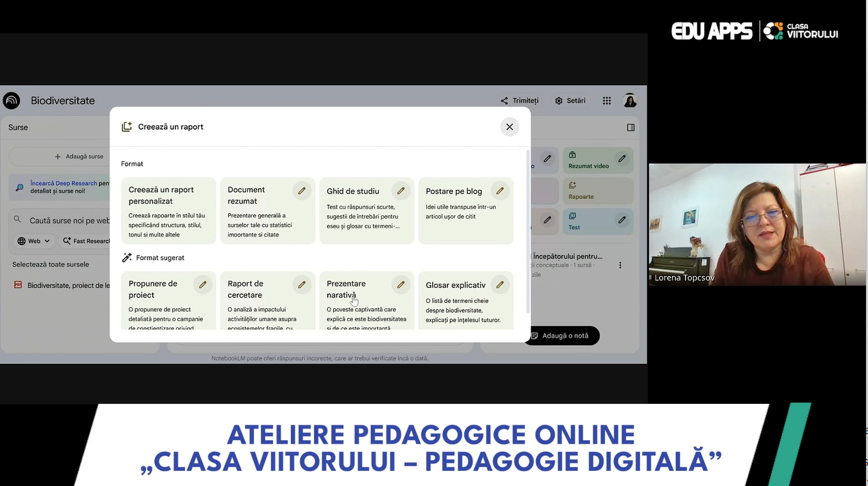Click the Selectează toate sursele label
868x486 pixels.
pos(51,264)
